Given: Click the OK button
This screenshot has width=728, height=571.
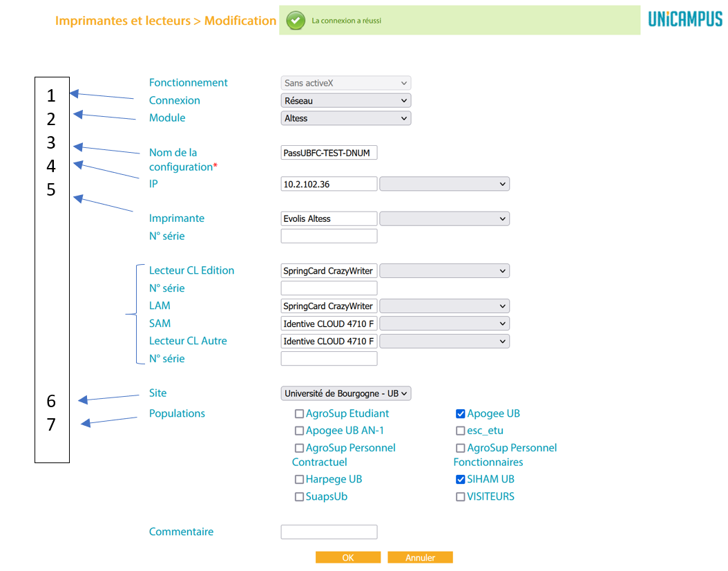Looking at the screenshot, I should (x=348, y=558).
